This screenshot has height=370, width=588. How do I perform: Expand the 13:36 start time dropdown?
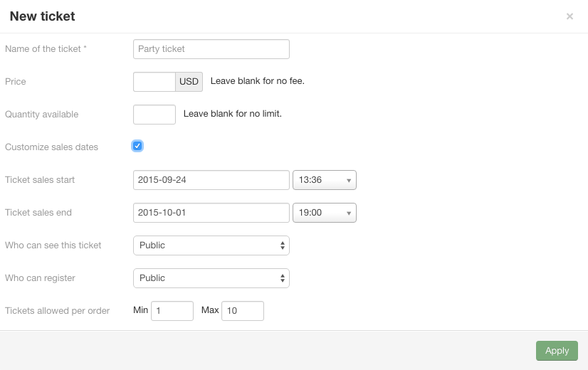tap(325, 180)
